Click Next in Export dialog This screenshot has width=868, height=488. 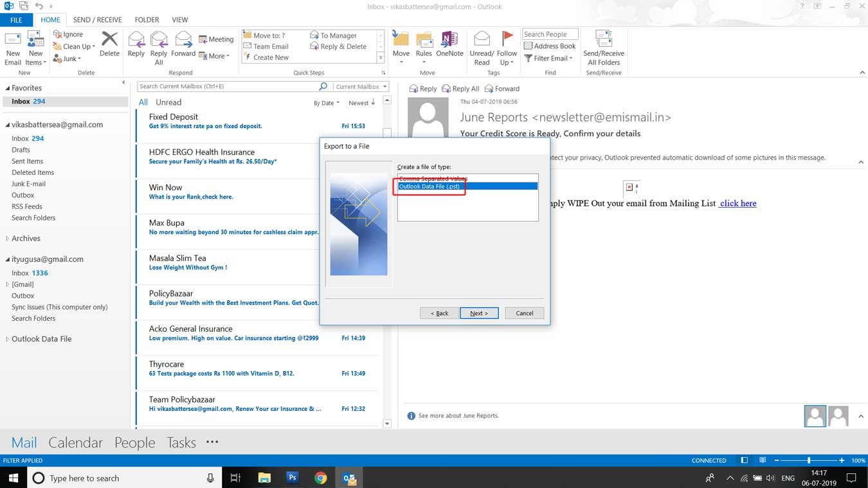pos(479,313)
